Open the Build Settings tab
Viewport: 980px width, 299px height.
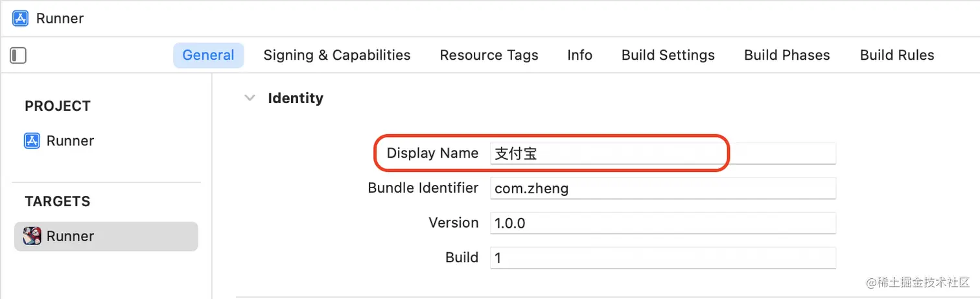click(668, 55)
